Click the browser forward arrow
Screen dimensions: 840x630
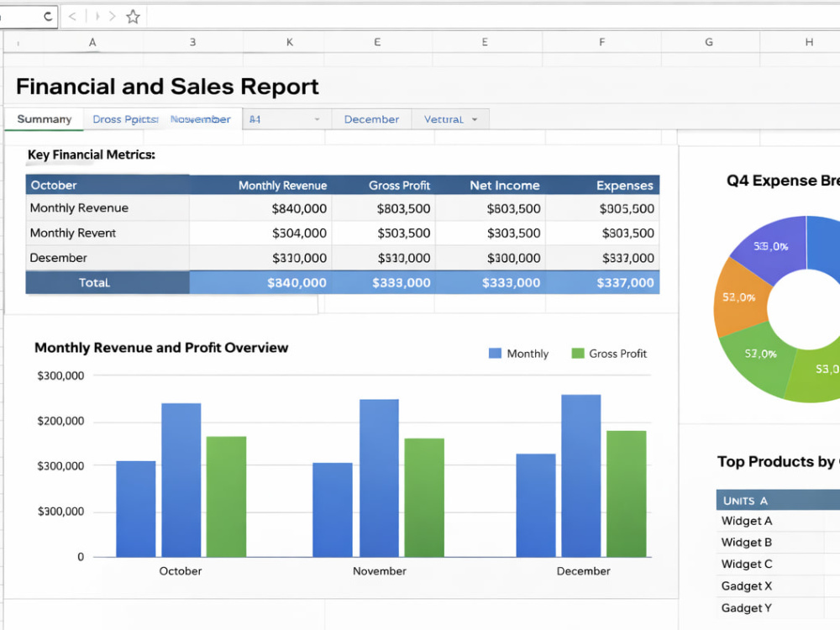[x=112, y=17]
